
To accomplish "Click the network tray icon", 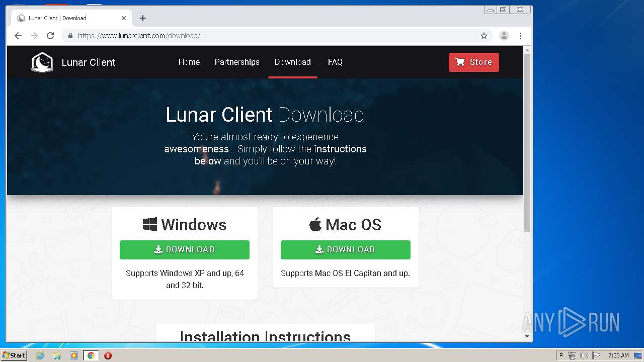I will pyautogui.click(x=572, y=355).
